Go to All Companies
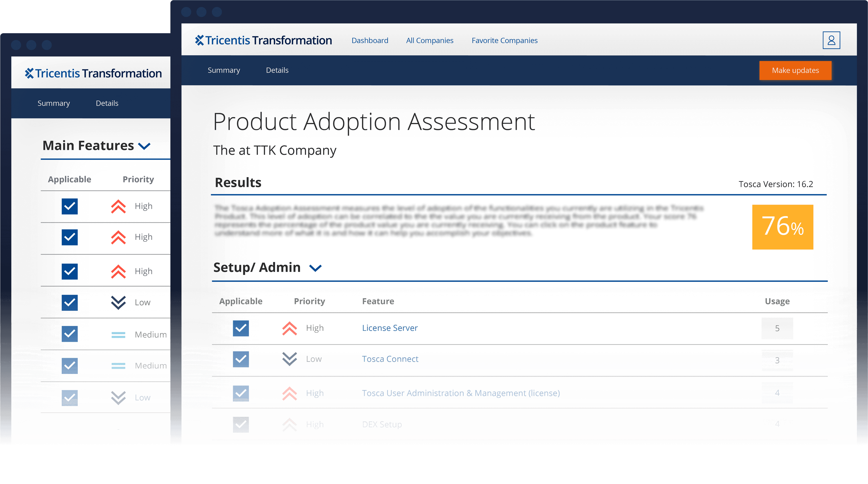Image resolution: width=868 pixels, height=484 pixels. (430, 40)
